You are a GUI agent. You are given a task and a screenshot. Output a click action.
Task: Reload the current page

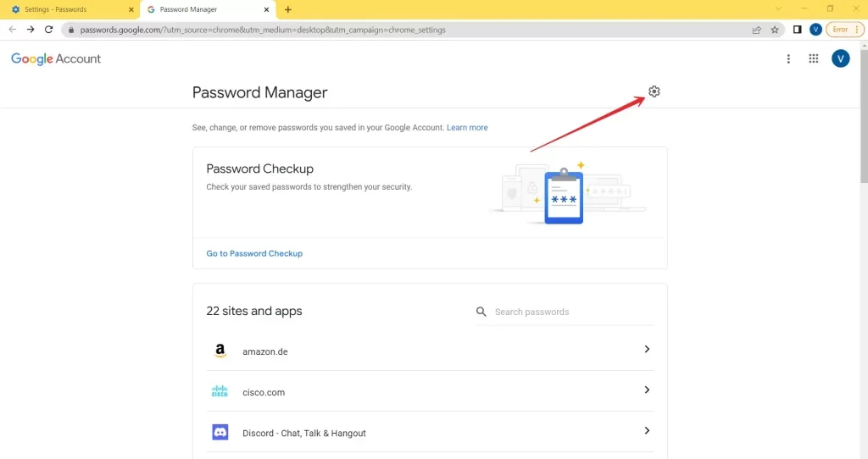tap(48, 30)
